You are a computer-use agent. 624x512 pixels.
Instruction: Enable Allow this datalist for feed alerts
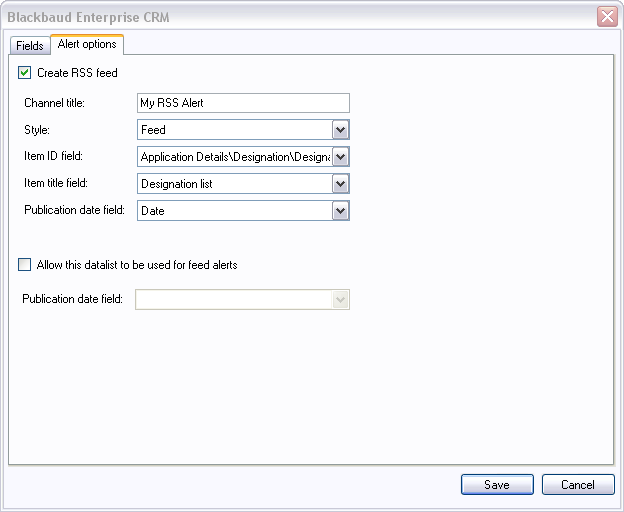[x=25, y=265]
